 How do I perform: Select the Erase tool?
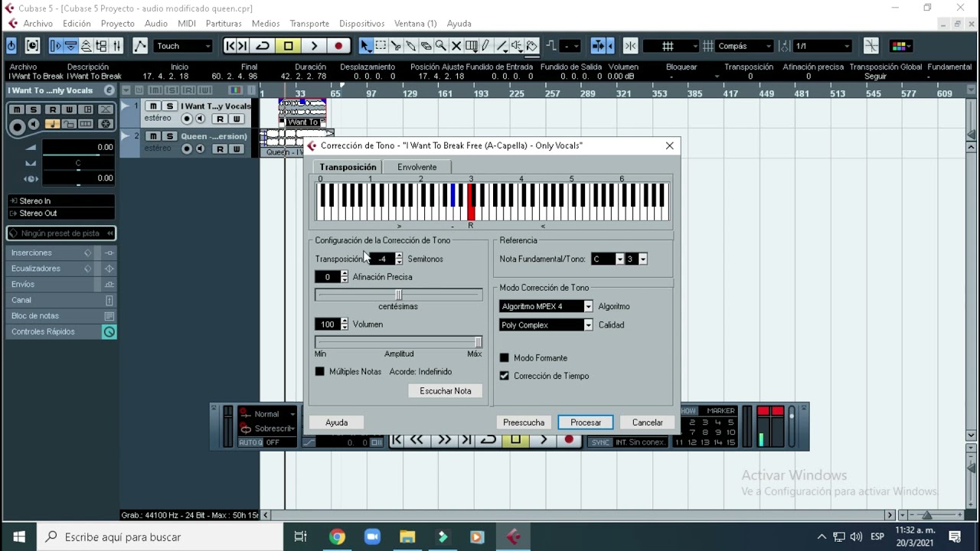coord(426,46)
